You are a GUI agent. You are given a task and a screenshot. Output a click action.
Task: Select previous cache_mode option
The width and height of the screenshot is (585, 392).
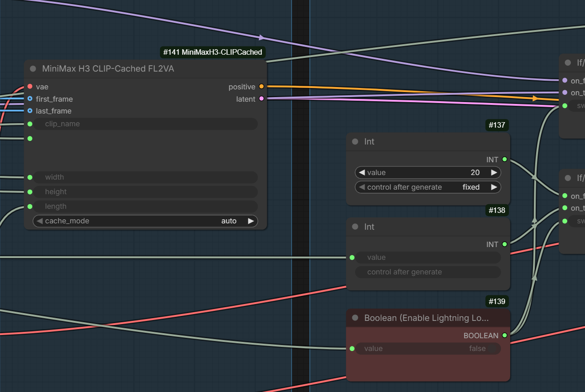(40, 221)
